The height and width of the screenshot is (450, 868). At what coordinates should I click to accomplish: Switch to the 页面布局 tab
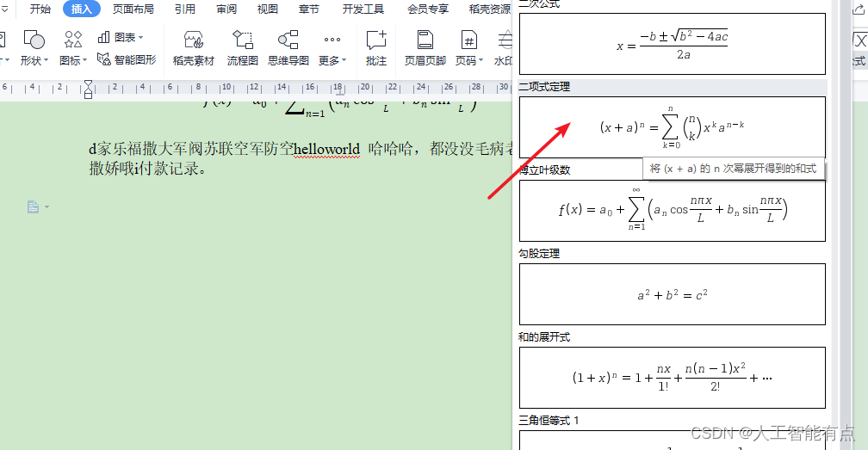[133, 9]
